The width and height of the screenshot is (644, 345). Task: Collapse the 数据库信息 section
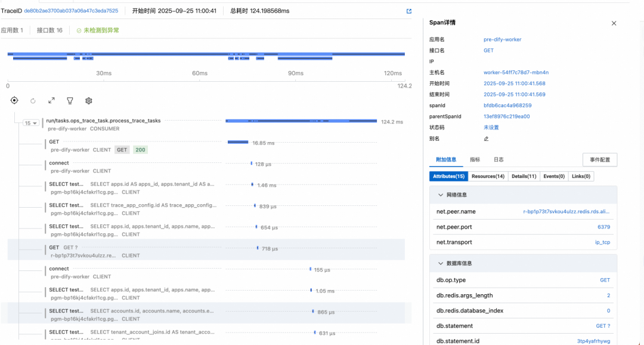tap(441, 263)
